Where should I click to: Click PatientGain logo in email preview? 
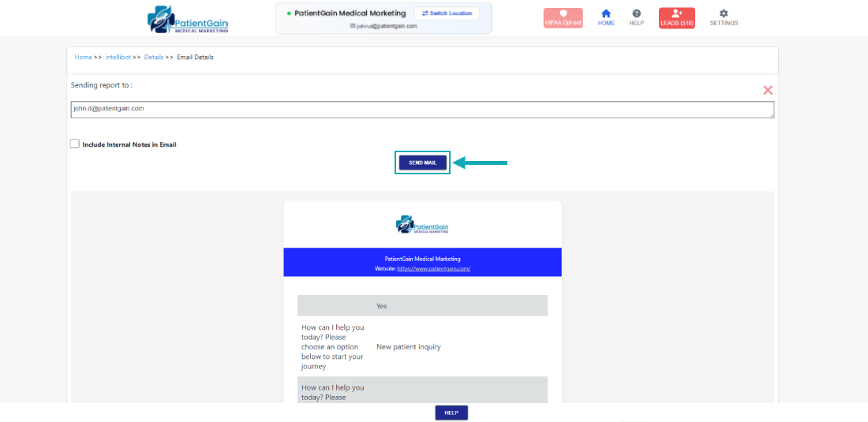[422, 224]
